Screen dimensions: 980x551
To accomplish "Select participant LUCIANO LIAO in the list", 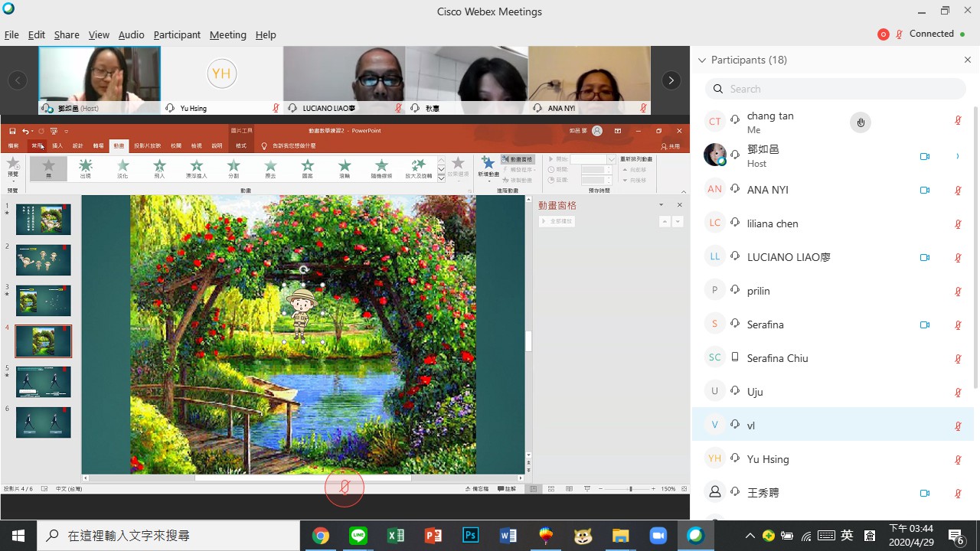I will point(789,257).
